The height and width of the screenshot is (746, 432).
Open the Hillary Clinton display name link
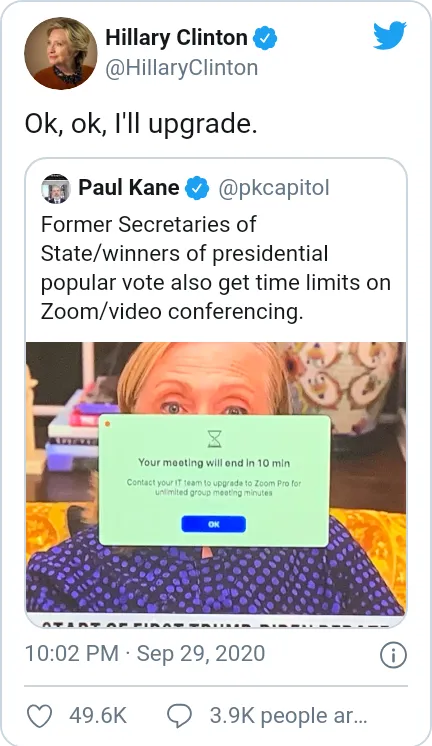pyautogui.click(x=177, y=38)
